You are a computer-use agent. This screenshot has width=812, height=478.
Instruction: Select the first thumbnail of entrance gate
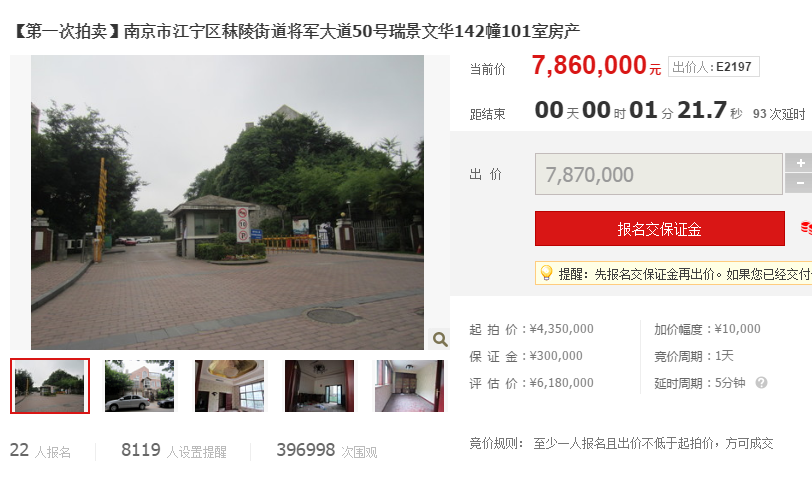[50, 386]
